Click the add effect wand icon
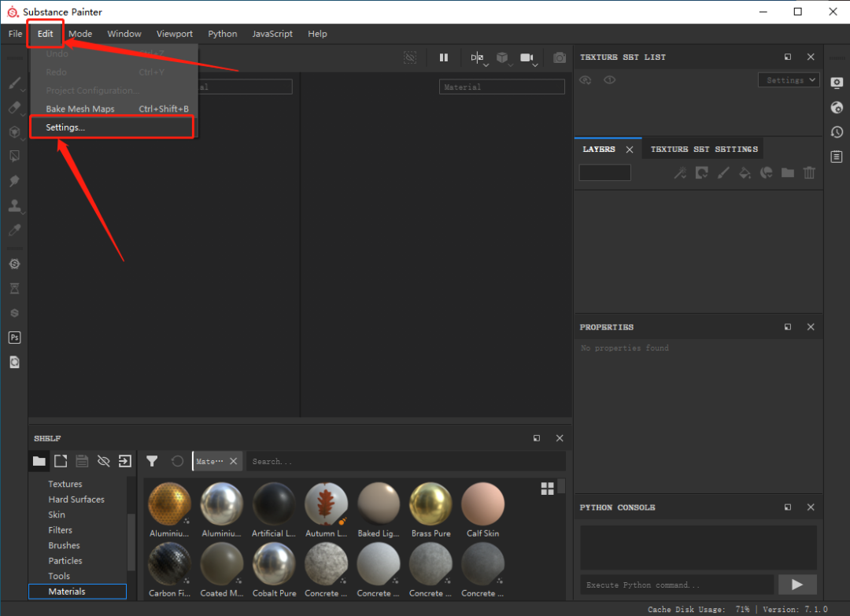Image resolution: width=850 pixels, height=616 pixels. (x=680, y=173)
